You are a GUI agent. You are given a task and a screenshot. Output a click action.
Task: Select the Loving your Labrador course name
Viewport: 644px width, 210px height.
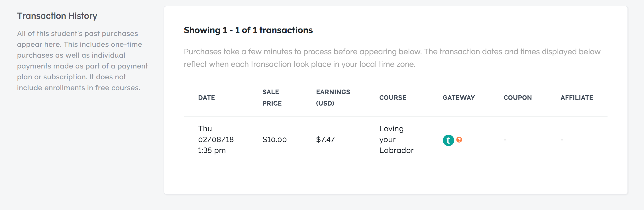pyautogui.click(x=396, y=140)
